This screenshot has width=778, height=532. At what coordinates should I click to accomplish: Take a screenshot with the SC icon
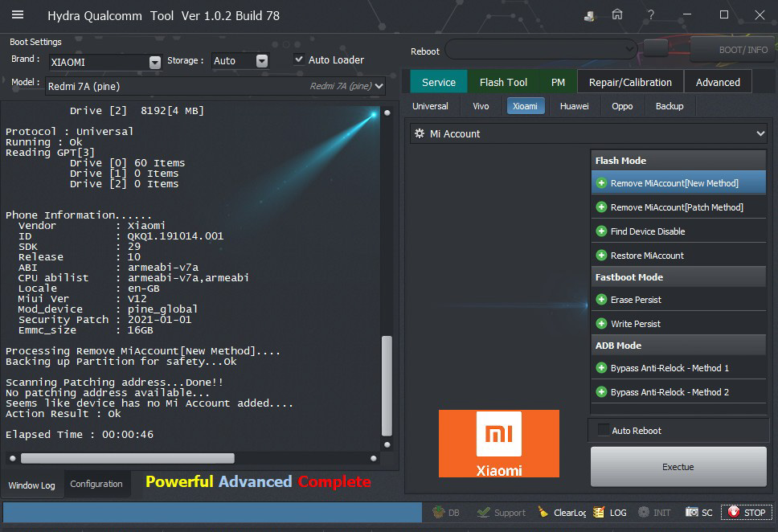692,512
